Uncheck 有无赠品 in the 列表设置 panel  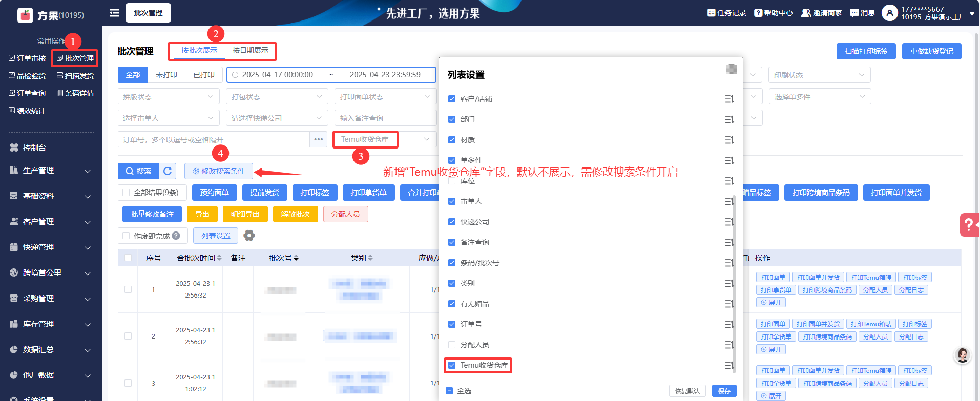452,304
